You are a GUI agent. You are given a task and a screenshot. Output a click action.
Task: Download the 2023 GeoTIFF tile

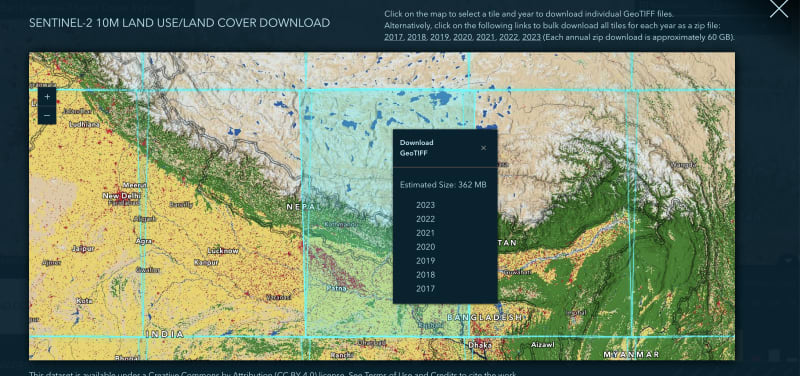point(426,205)
